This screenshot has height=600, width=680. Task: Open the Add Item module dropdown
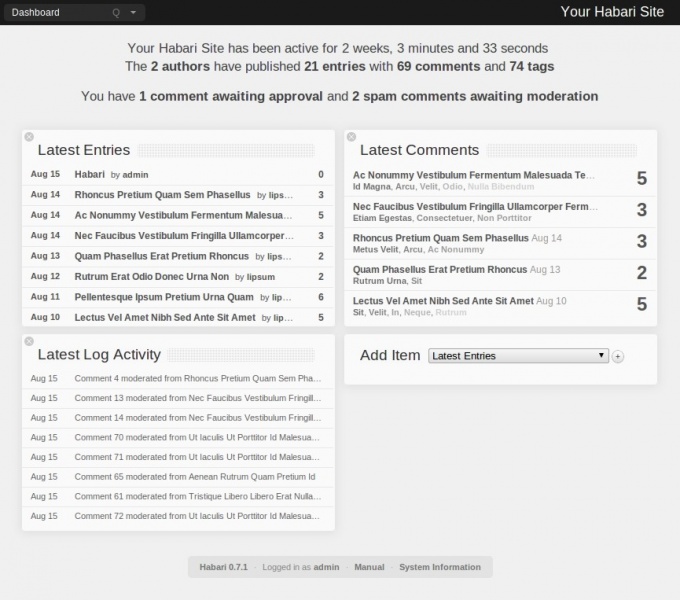pyautogui.click(x=518, y=356)
